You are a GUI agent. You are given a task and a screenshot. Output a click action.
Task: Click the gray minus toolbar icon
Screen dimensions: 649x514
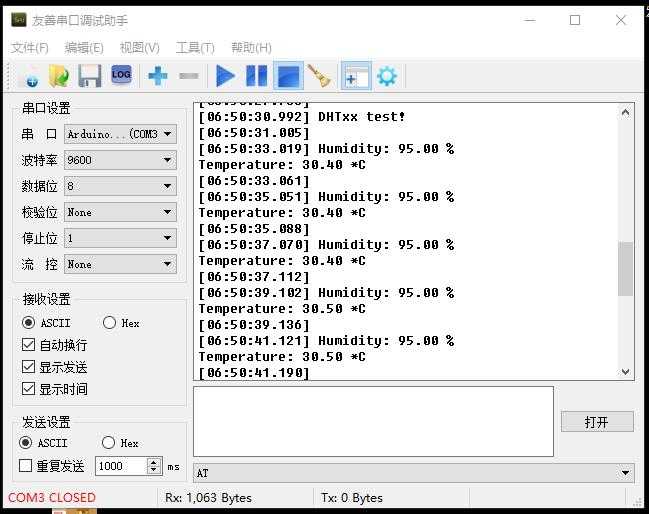pyautogui.click(x=189, y=76)
